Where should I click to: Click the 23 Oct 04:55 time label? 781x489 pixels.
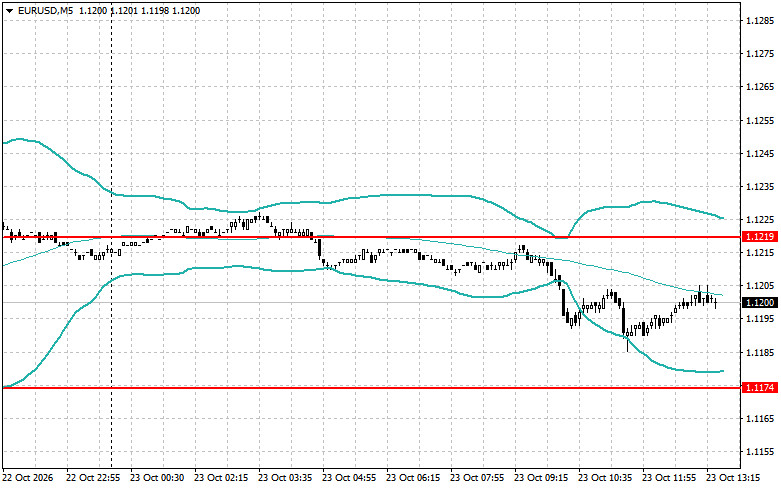[349, 478]
